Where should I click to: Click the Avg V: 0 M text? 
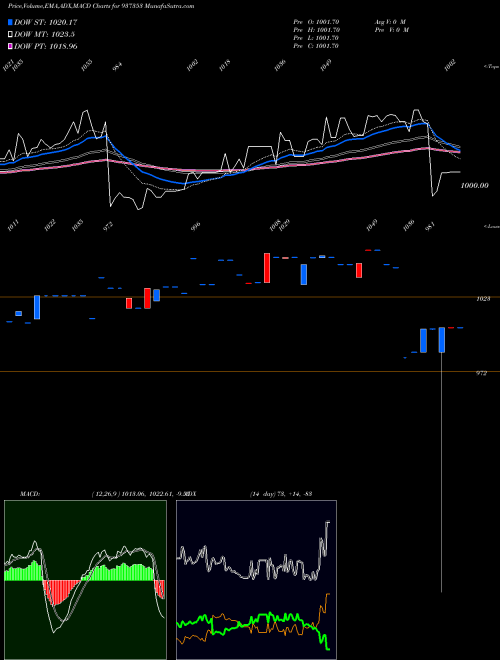tap(390, 22)
